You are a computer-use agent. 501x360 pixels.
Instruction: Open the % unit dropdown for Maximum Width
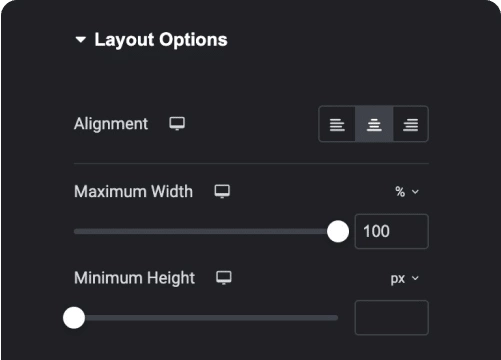407,192
